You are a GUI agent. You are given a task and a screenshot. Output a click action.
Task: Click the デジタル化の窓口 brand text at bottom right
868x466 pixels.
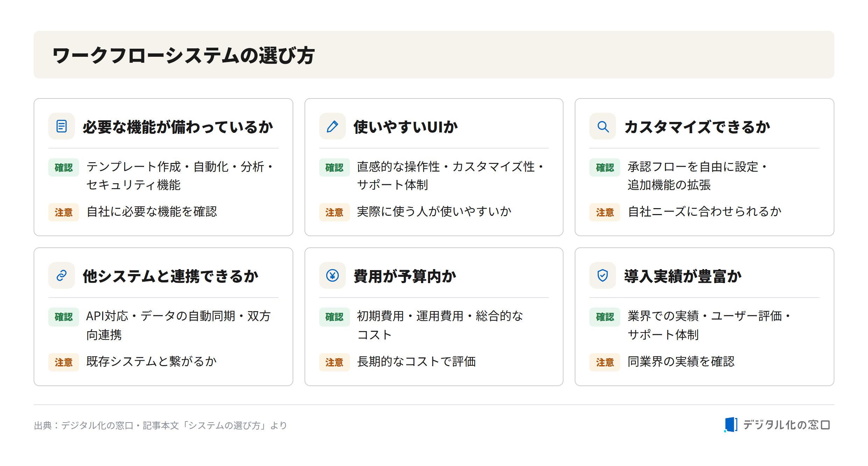pos(786,425)
